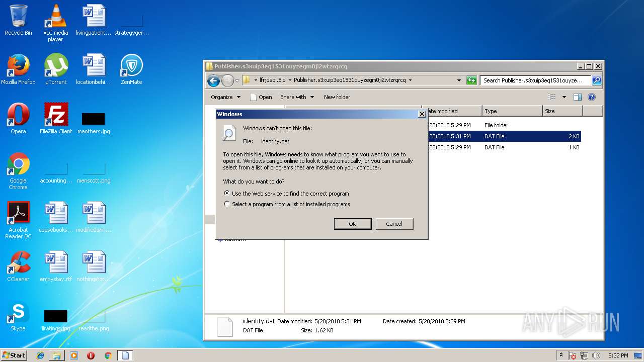Open the Start menu

[x=14, y=355]
